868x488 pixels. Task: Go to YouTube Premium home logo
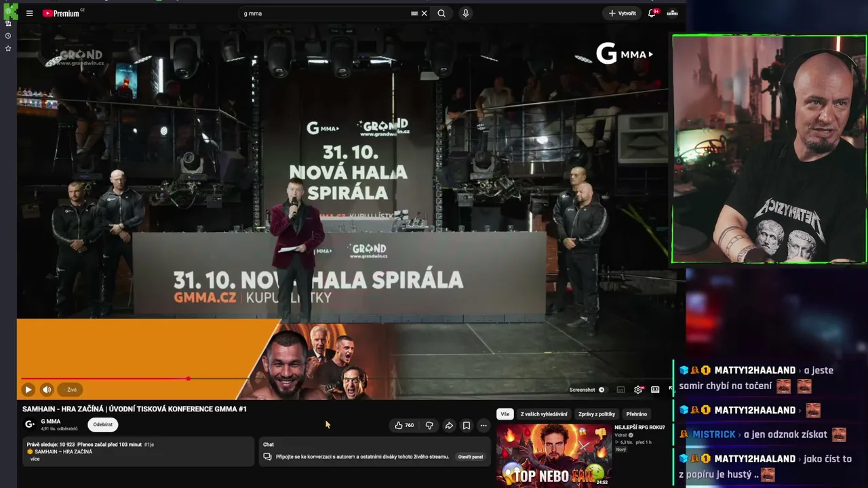coord(61,13)
